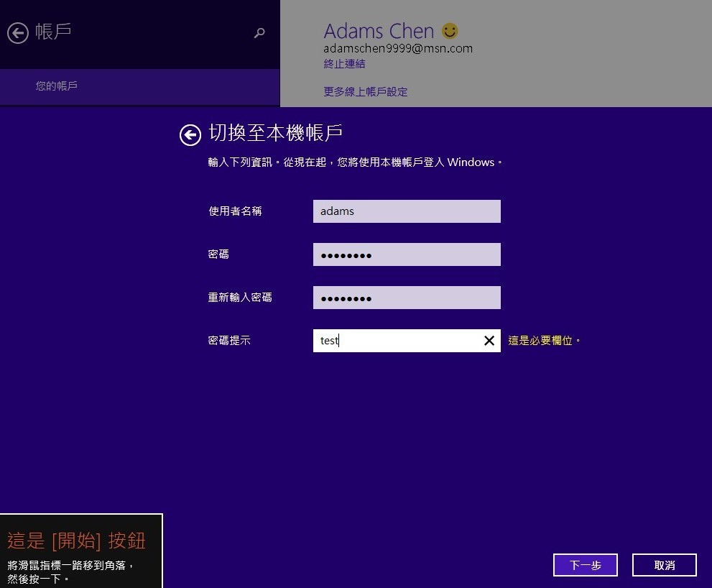This screenshot has height=588, width=712.
Task: Click the 這是必要欄位 warning text
Action: 544,340
